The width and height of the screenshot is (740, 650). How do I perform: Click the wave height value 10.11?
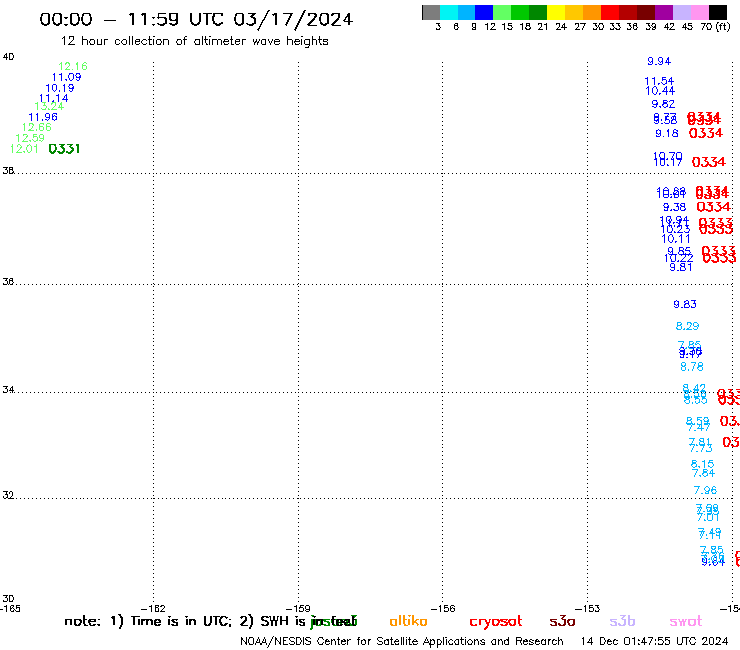676,239
